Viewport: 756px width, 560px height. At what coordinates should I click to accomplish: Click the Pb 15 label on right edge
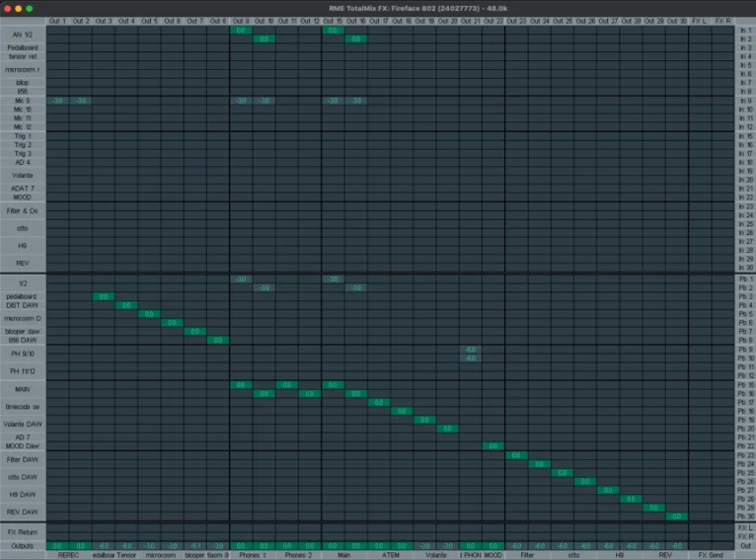click(x=745, y=384)
